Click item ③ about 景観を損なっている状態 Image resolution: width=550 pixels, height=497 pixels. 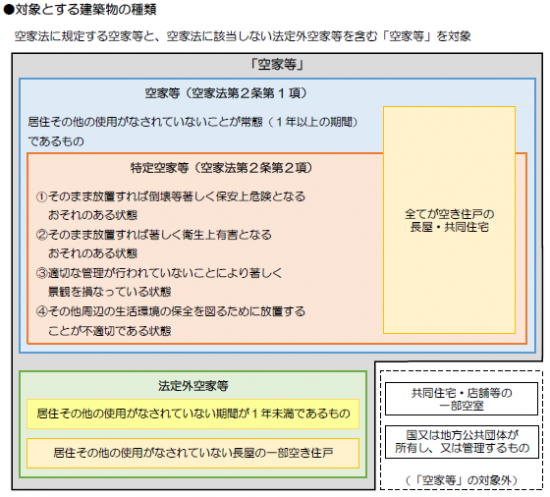click(x=159, y=282)
